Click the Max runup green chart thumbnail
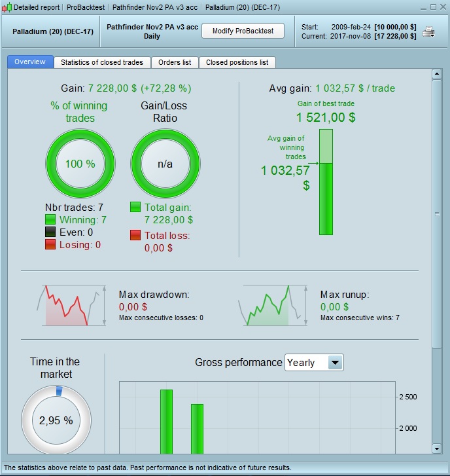The height and width of the screenshot is (476, 450). (x=273, y=305)
